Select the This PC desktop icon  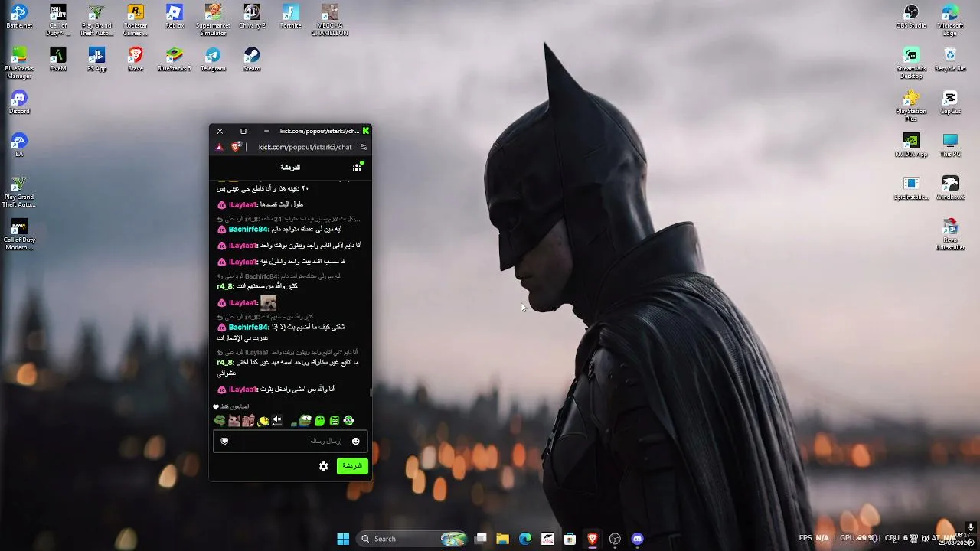(x=950, y=145)
